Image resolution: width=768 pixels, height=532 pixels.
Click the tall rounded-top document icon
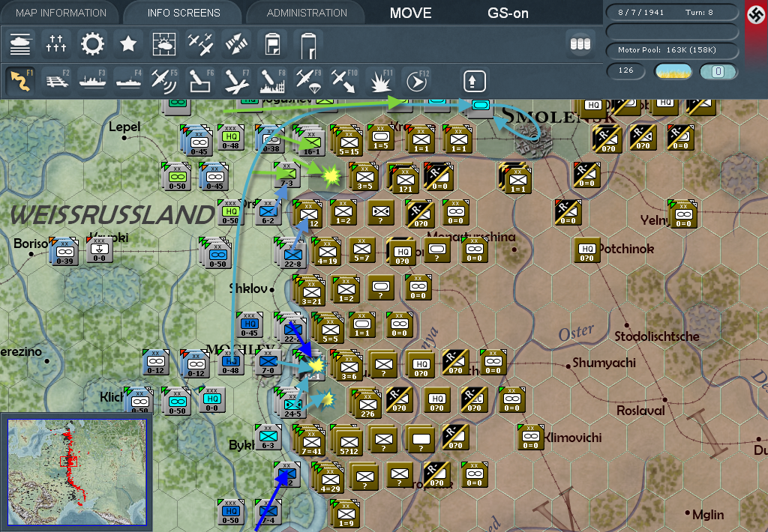point(308,44)
